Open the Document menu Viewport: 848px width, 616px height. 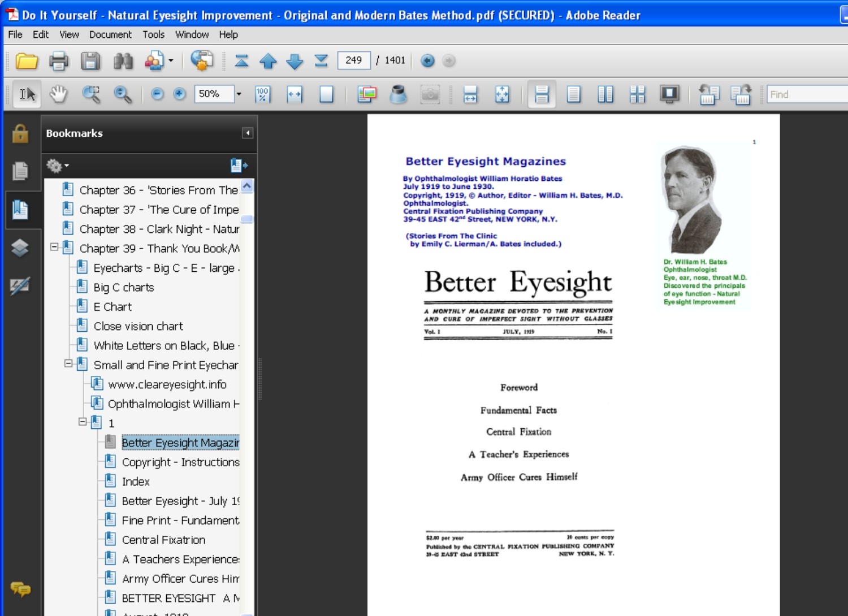click(x=110, y=34)
